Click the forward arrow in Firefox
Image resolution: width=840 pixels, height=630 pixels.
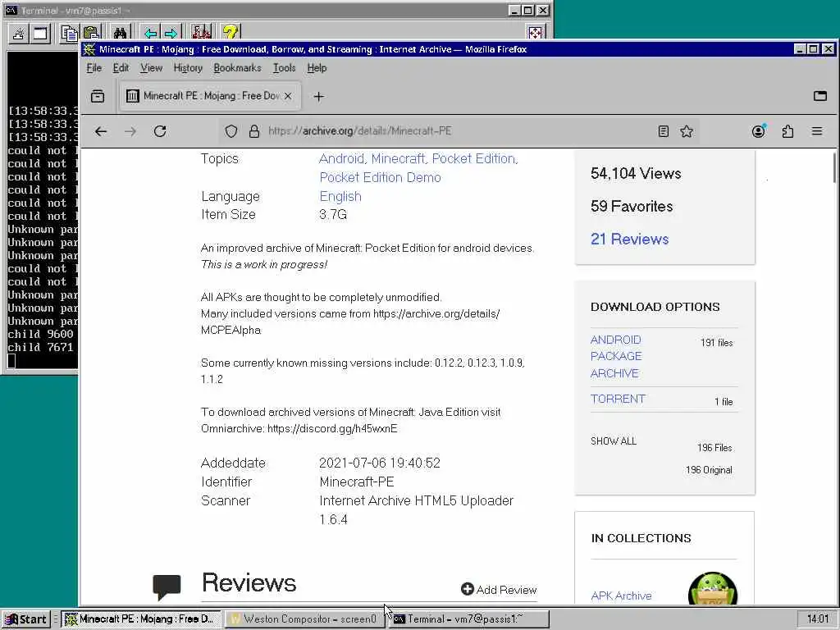click(130, 131)
